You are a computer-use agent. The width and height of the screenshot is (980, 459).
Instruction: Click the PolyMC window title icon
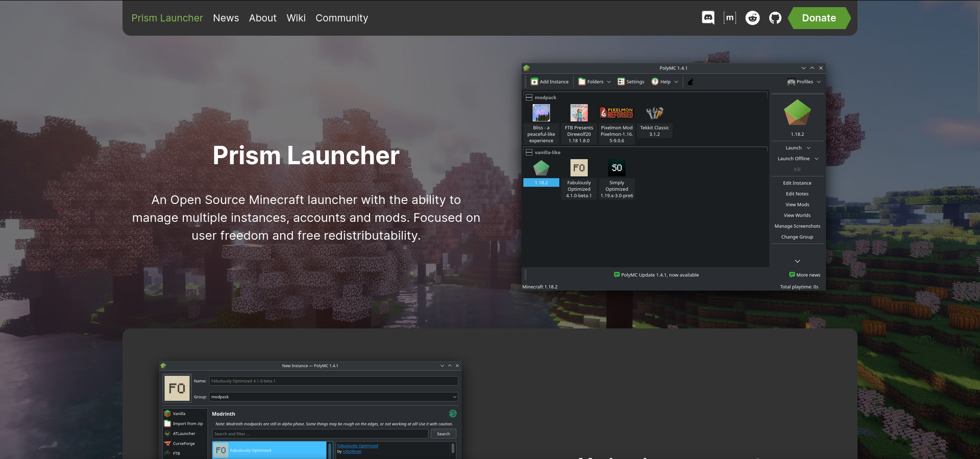[527, 68]
